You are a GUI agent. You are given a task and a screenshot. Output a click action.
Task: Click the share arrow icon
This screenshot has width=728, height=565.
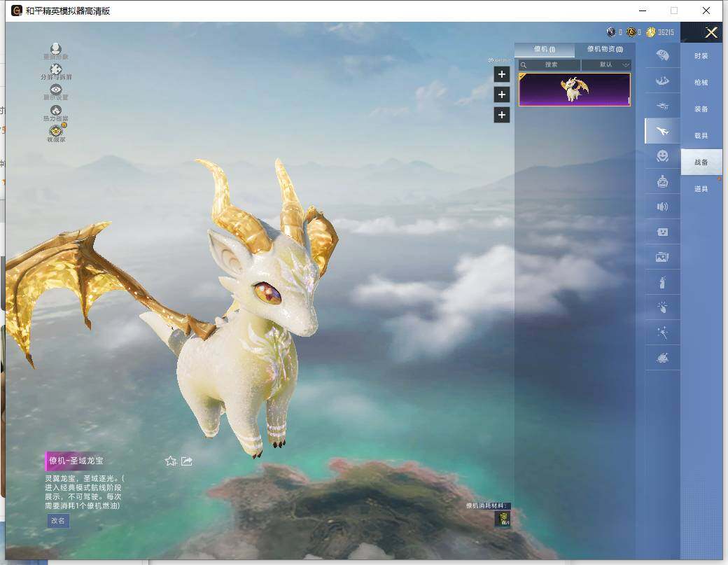tap(187, 461)
